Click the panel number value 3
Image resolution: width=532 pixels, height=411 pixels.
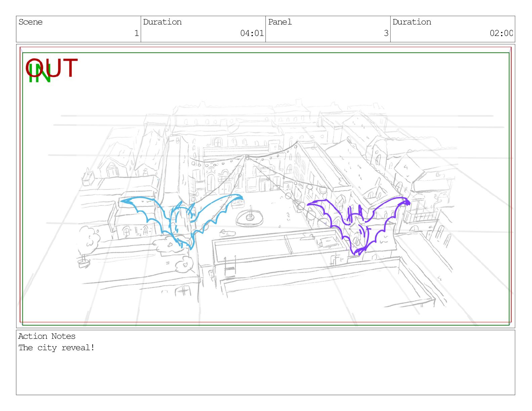coord(386,33)
